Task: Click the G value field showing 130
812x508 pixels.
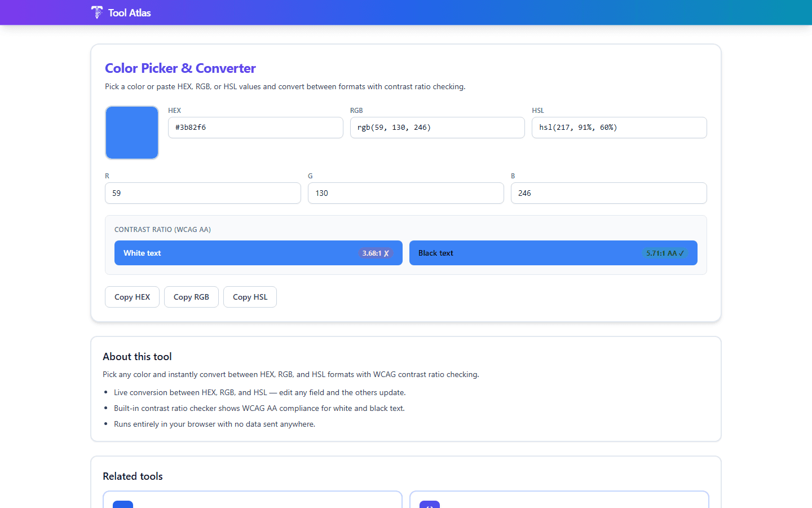Action: tap(405, 192)
